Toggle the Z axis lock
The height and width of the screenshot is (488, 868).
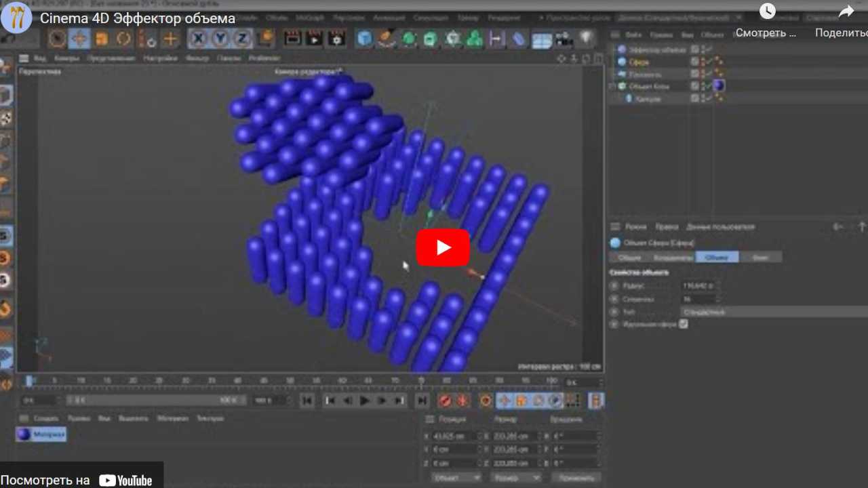coord(242,39)
